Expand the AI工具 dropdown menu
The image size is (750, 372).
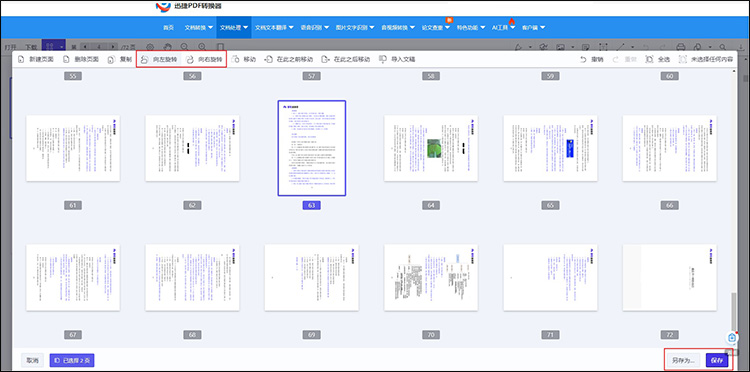pos(504,28)
